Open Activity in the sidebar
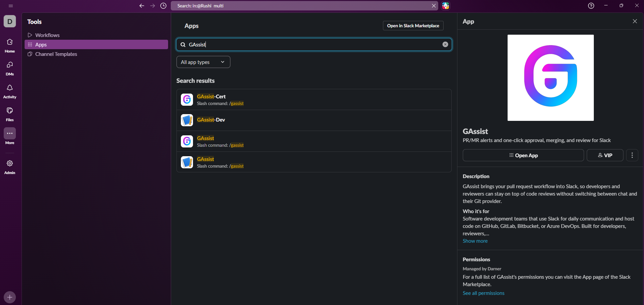Screen dimensions: 644x305 click(x=10, y=91)
